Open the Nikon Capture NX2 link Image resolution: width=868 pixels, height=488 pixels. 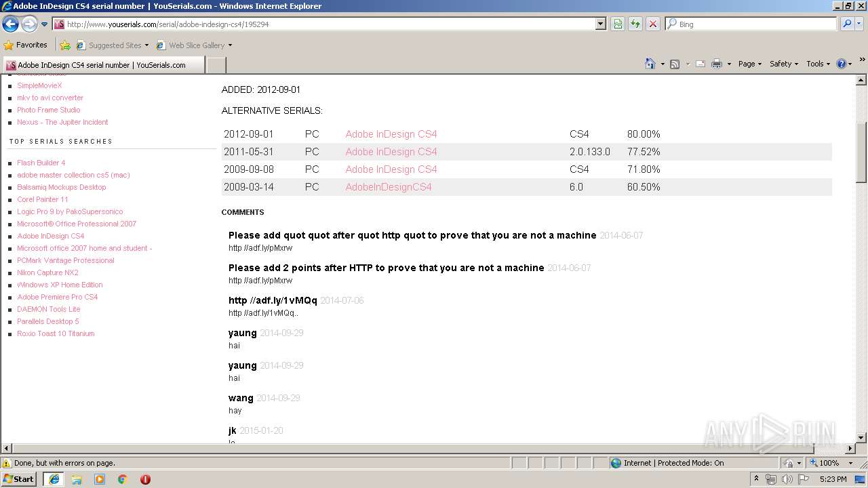[x=47, y=272]
